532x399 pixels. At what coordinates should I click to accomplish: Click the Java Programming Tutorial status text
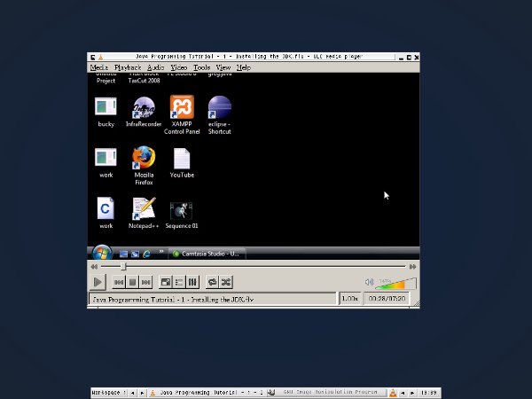point(173,300)
